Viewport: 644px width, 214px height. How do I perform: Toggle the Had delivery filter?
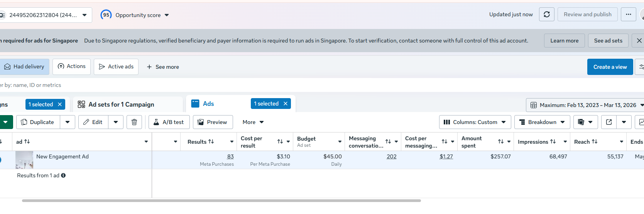[x=24, y=67]
